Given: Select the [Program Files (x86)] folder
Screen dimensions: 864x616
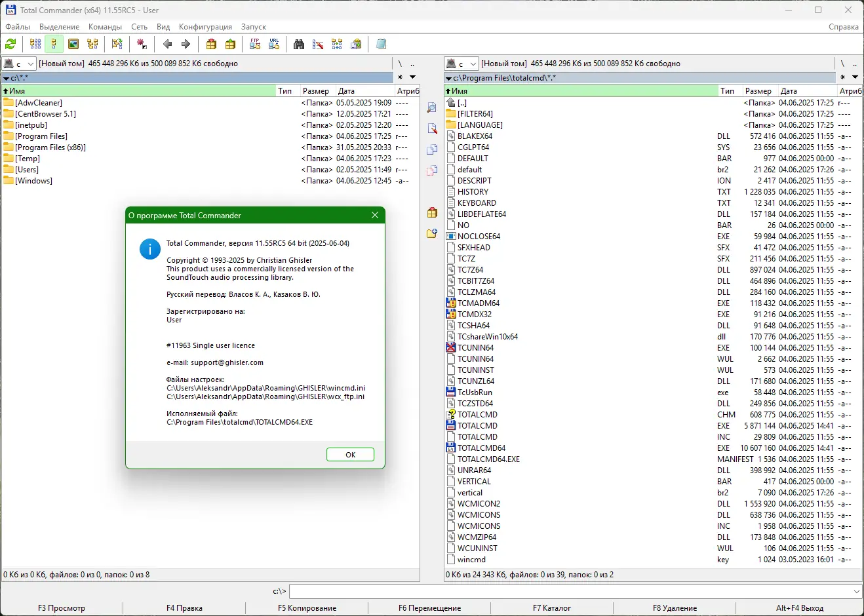Looking at the screenshot, I should pyautogui.click(x=210, y=147).
